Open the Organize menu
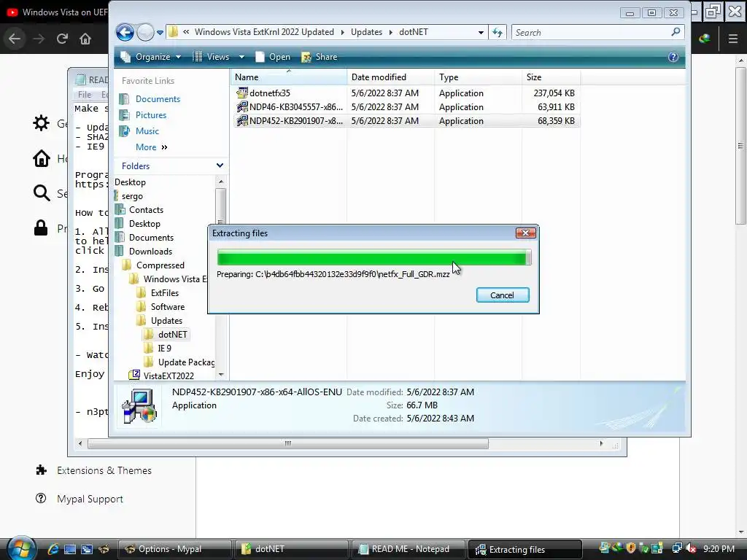Viewport: 747px width, 560px height. pos(151,57)
